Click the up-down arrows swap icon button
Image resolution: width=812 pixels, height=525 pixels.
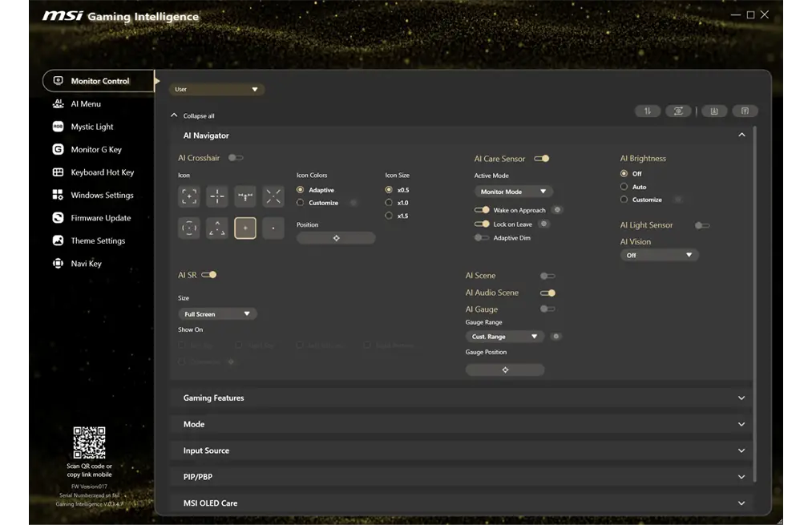coord(648,111)
